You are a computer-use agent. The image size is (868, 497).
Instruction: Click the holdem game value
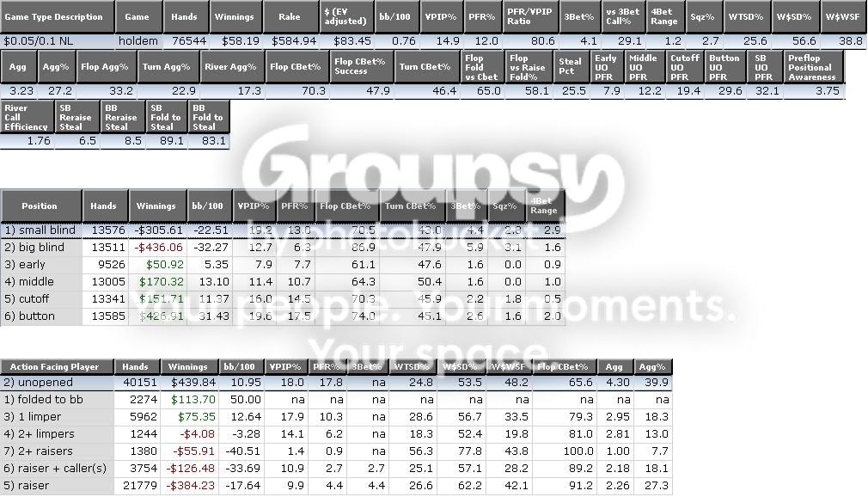[138, 41]
